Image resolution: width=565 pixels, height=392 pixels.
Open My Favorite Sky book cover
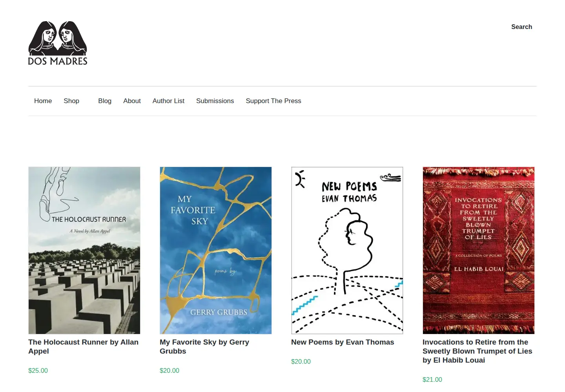216,250
